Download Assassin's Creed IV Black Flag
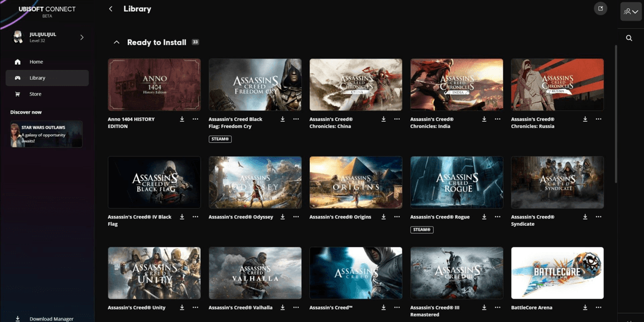The image size is (644, 322). point(182,217)
